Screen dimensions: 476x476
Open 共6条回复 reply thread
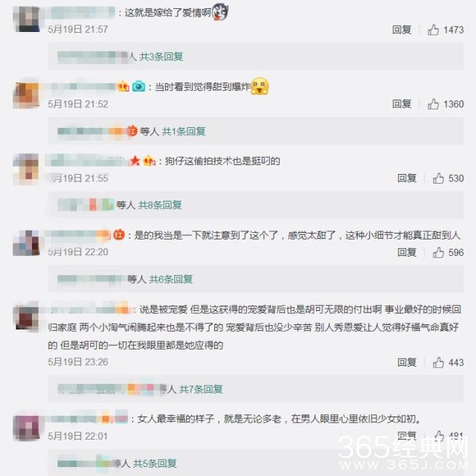click(171, 279)
